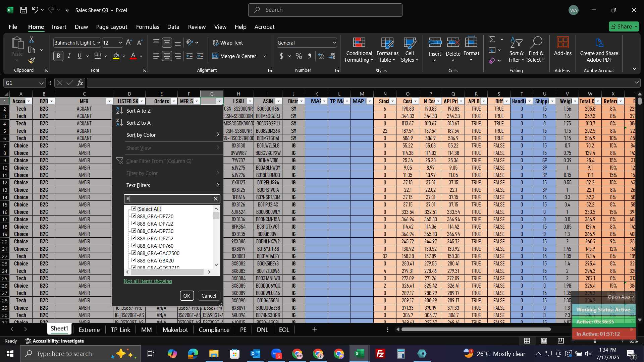644x362 pixels.
Task: Uncheck 888_GRA-DP722 in filter list
Action: tap(134, 223)
